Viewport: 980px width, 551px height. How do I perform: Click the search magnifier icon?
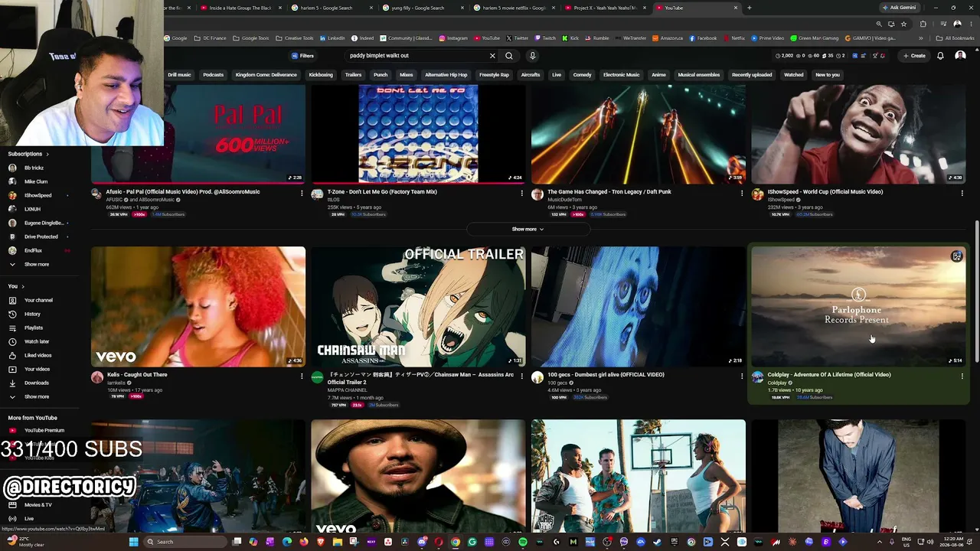[509, 56]
